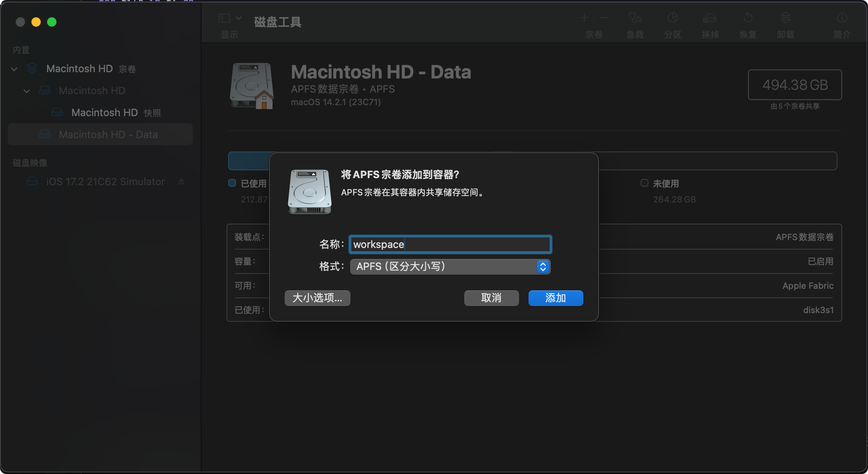Screen dimensions: 868x474
Task: Click the 已启用 owners value
Action: point(821,261)
